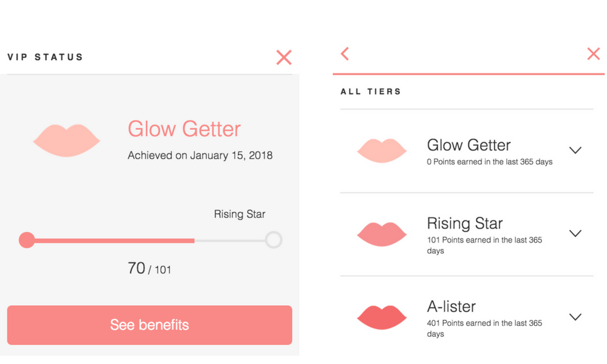Select the A-lister tier lips icon
The image size is (607, 364).
pyautogui.click(x=382, y=317)
